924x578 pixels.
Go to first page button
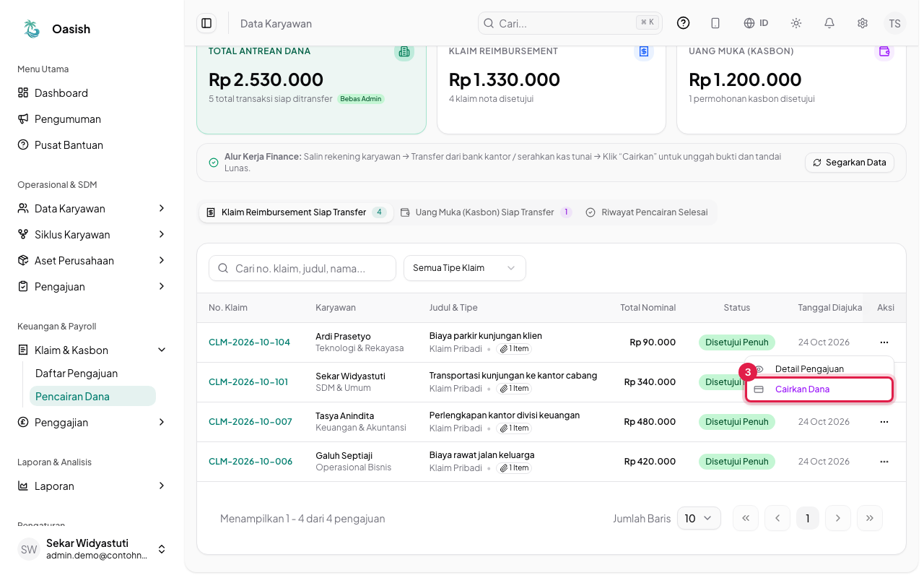tap(746, 518)
